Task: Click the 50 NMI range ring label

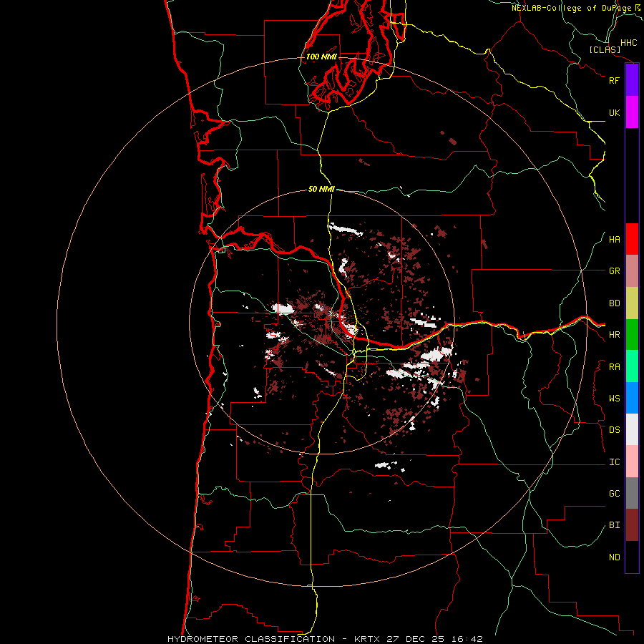Action: [321, 190]
